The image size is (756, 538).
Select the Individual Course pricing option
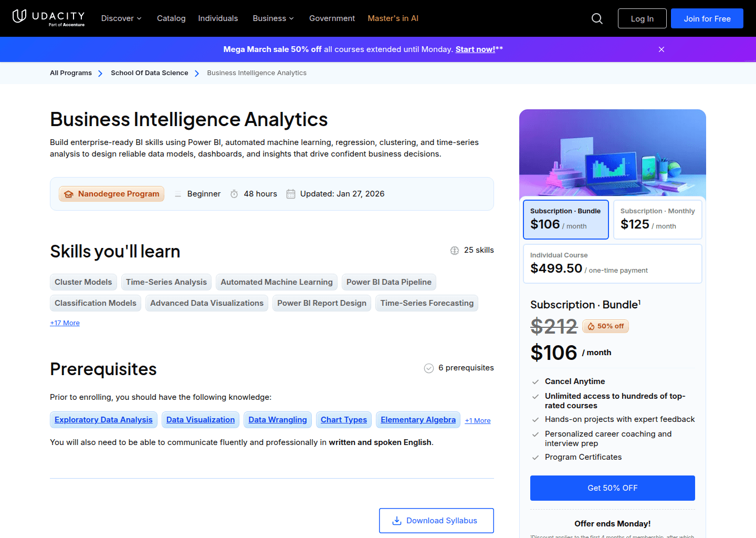pyautogui.click(x=612, y=263)
